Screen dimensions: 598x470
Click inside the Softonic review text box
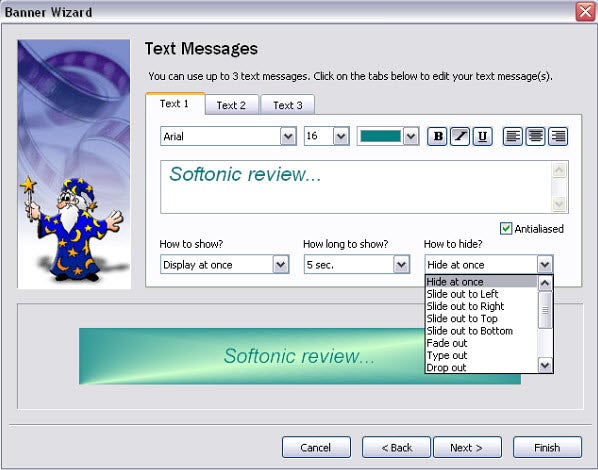point(356,187)
